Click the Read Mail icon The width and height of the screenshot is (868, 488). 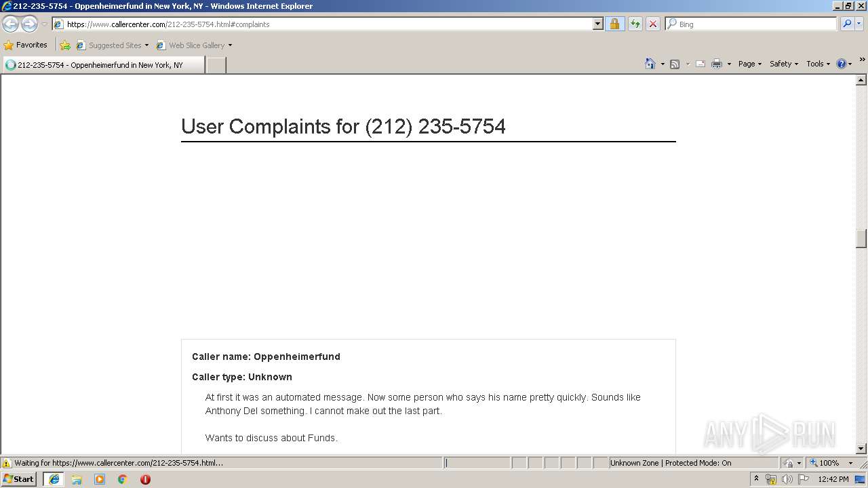[x=701, y=64]
